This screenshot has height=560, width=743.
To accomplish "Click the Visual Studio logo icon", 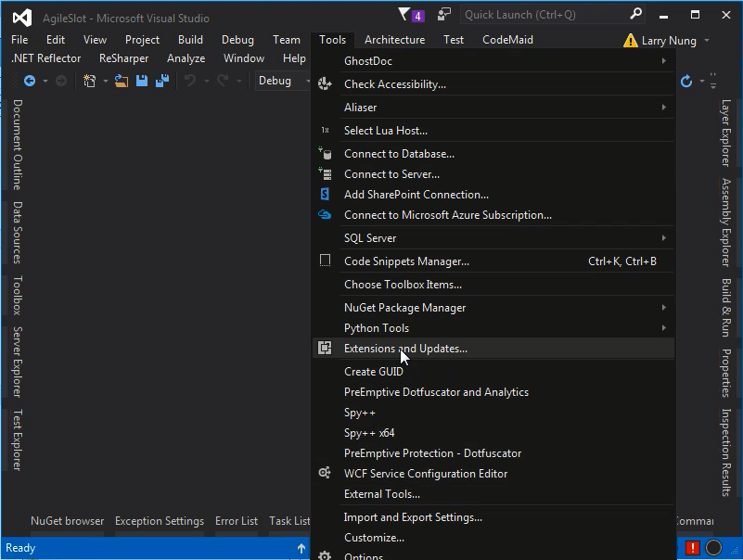I will click(x=21, y=18).
